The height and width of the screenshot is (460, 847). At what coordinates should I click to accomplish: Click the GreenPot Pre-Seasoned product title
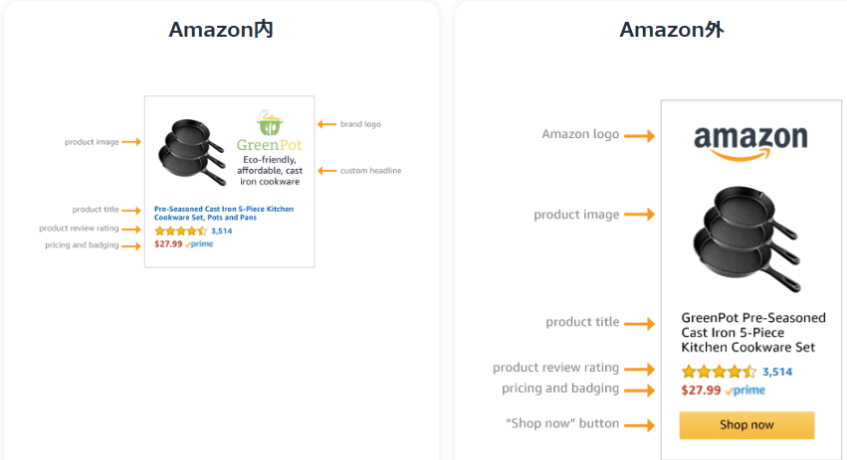(x=753, y=333)
